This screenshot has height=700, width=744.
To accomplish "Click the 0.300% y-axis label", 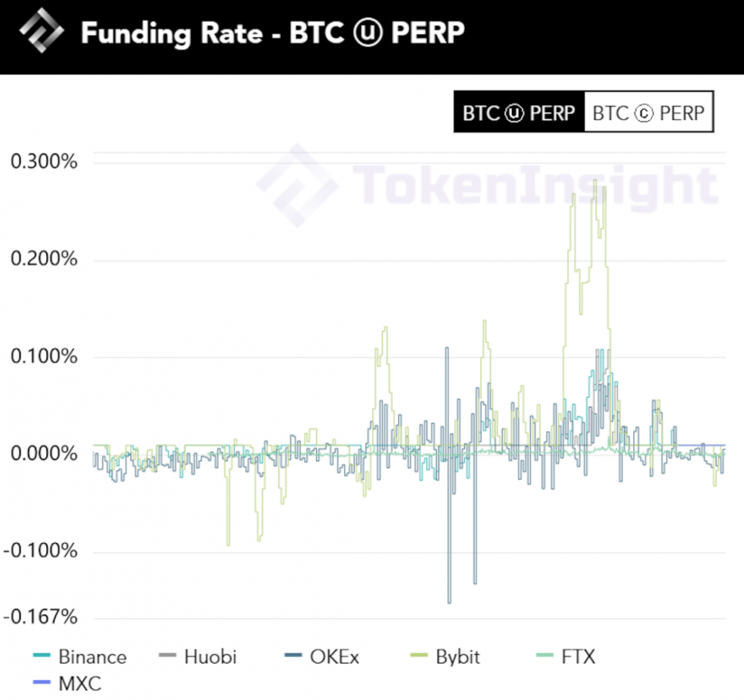I will pyautogui.click(x=45, y=161).
